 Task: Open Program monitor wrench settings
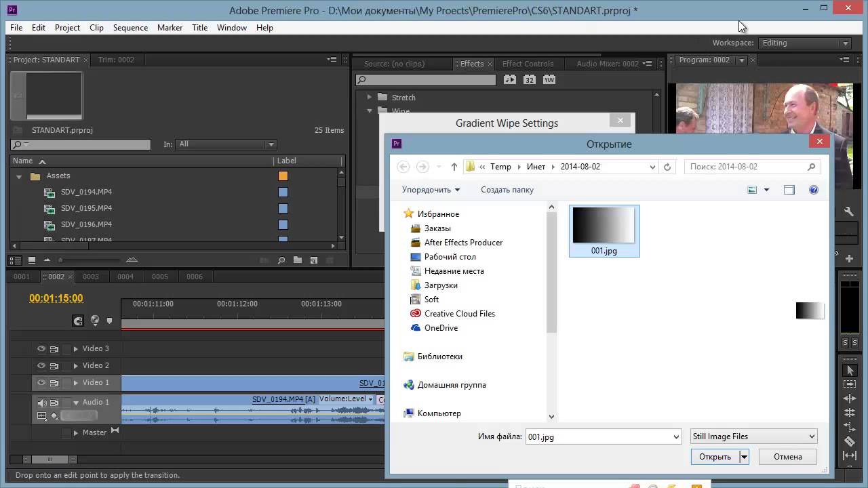[x=848, y=211]
